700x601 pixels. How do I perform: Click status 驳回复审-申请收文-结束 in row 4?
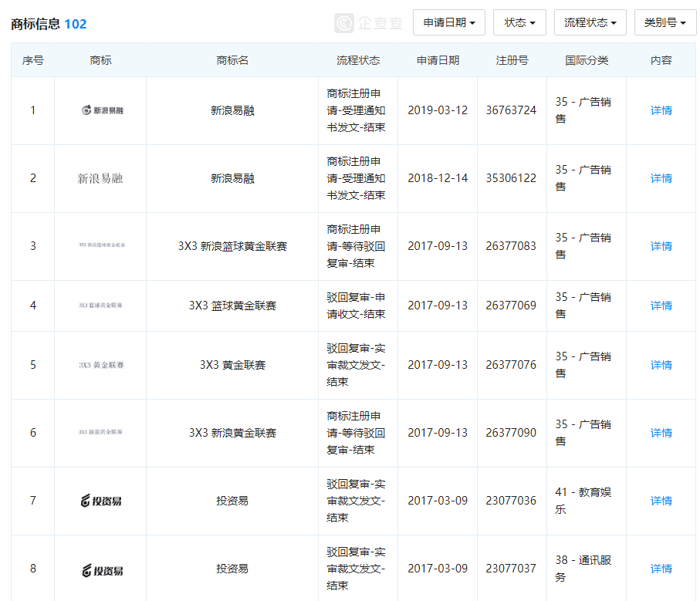point(356,306)
